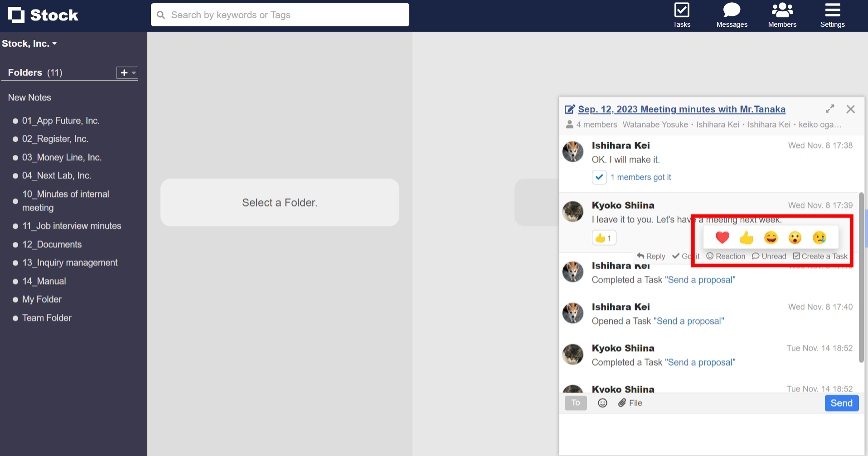Open the To recipient selector
The height and width of the screenshot is (456, 868).
576,403
